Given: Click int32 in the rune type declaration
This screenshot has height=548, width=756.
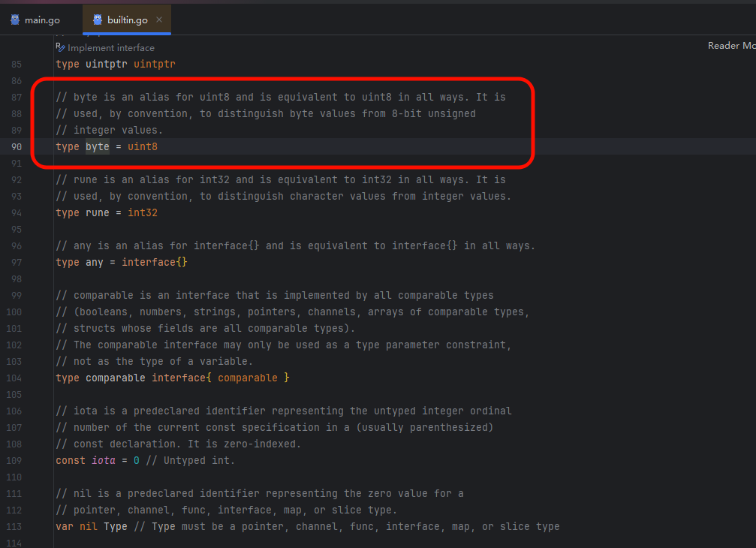Looking at the screenshot, I should [x=143, y=212].
